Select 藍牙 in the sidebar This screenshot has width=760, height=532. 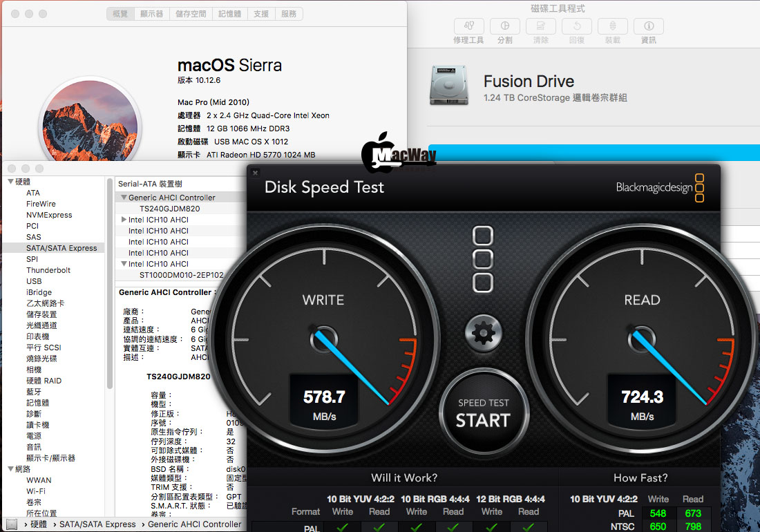(x=33, y=392)
